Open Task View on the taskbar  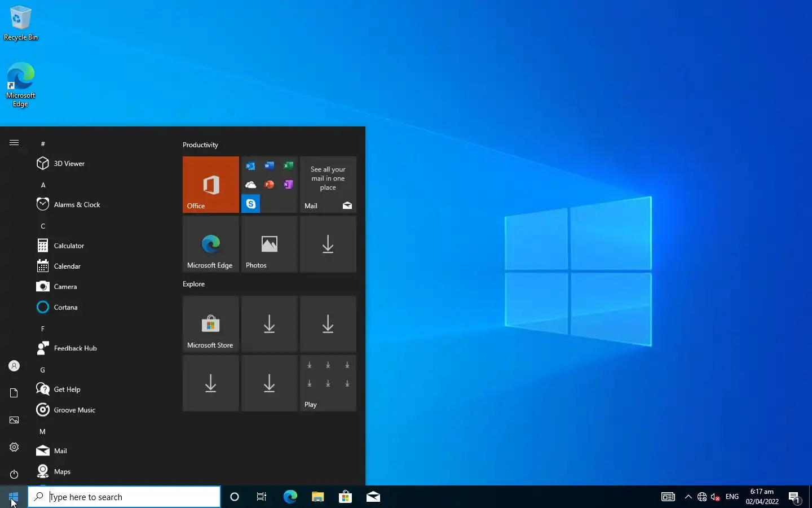pos(262,497)
